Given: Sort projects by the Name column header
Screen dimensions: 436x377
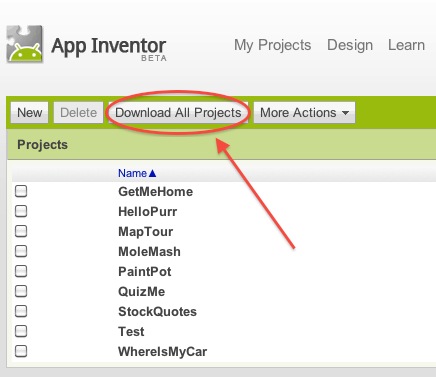Looking at the screenshot, I should click(x=137, y=173).
